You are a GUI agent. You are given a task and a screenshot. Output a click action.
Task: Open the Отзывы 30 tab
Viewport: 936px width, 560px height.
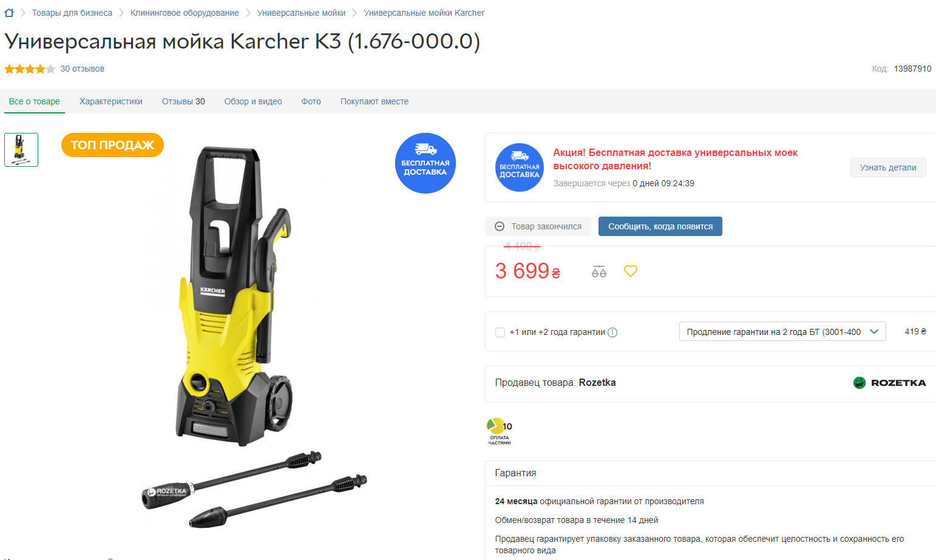pyautogui.click(x=183, y=101)
